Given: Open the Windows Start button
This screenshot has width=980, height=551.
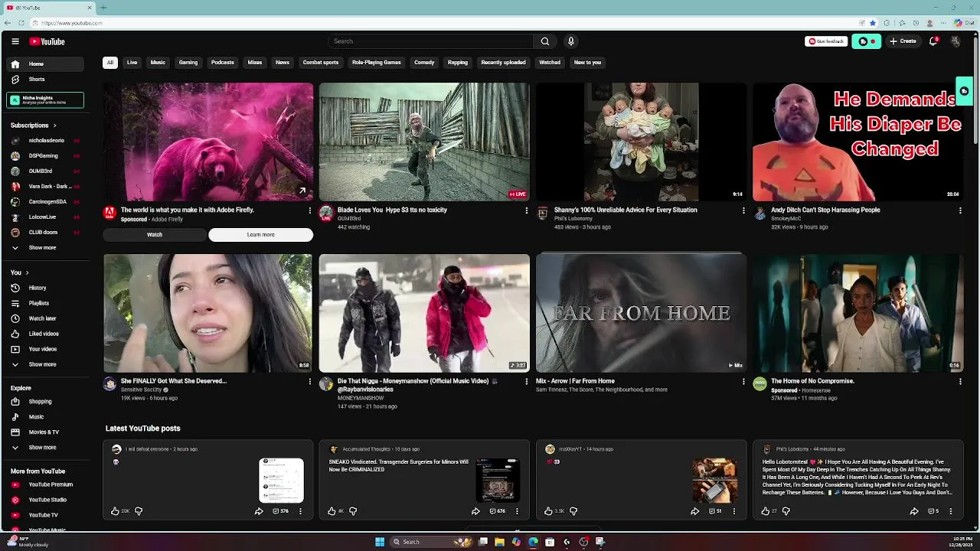Looking at the screenshot, I should 380,542.
